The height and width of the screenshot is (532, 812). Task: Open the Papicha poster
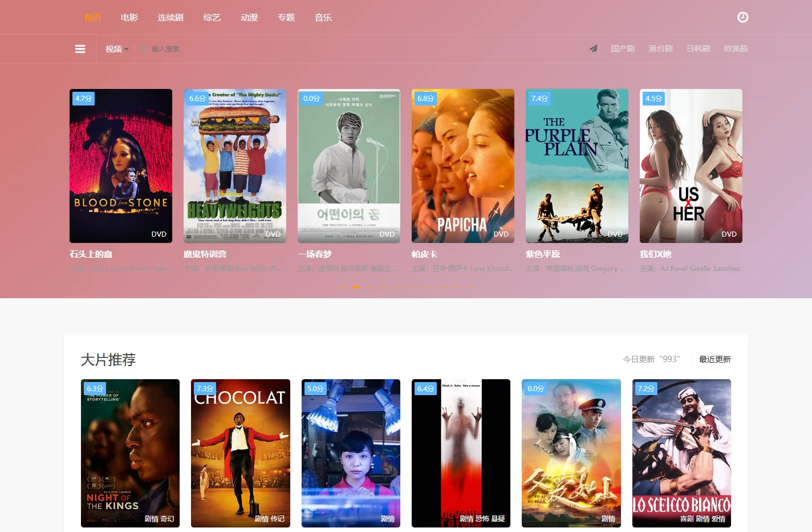[463, 166]
